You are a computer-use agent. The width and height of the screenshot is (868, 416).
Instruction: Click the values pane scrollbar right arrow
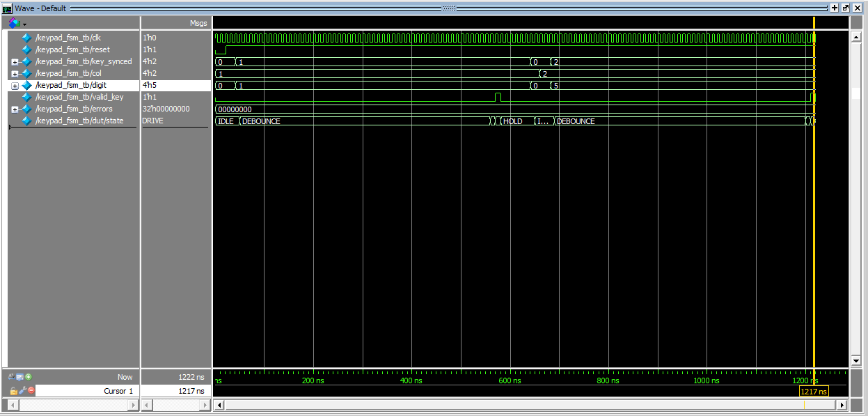coord(203,405)
